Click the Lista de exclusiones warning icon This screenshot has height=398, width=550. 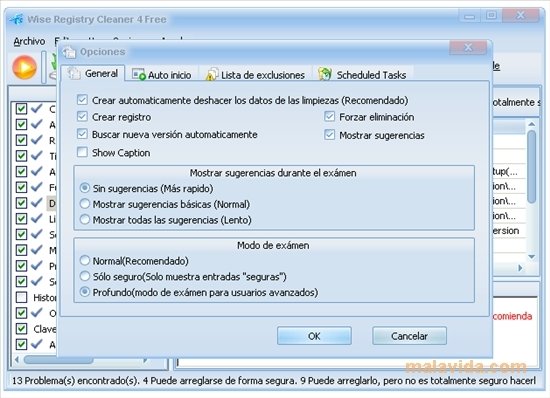(212, 74)
